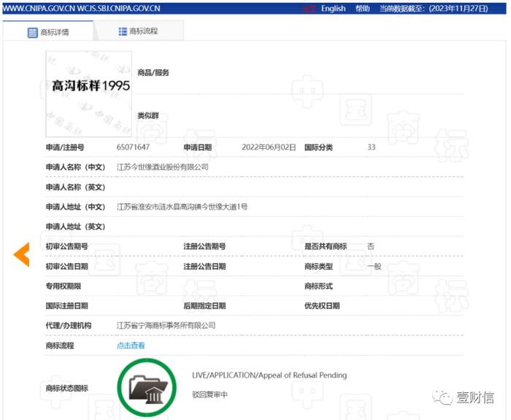Go back with the orange left arrow
511x420 pixels.
pyautogui.click(x=21, y=254)
